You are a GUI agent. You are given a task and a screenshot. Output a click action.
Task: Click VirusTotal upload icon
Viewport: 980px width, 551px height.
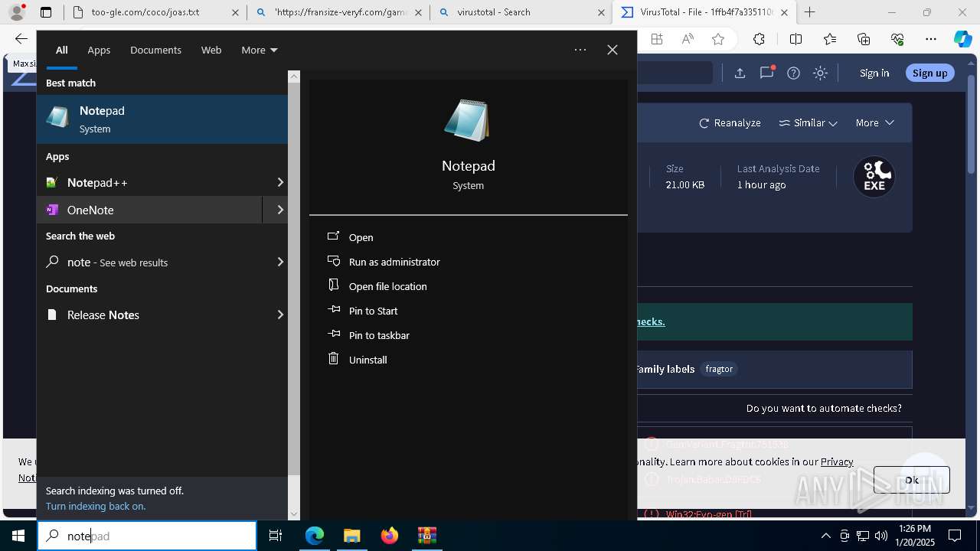[x=740, y=73]
